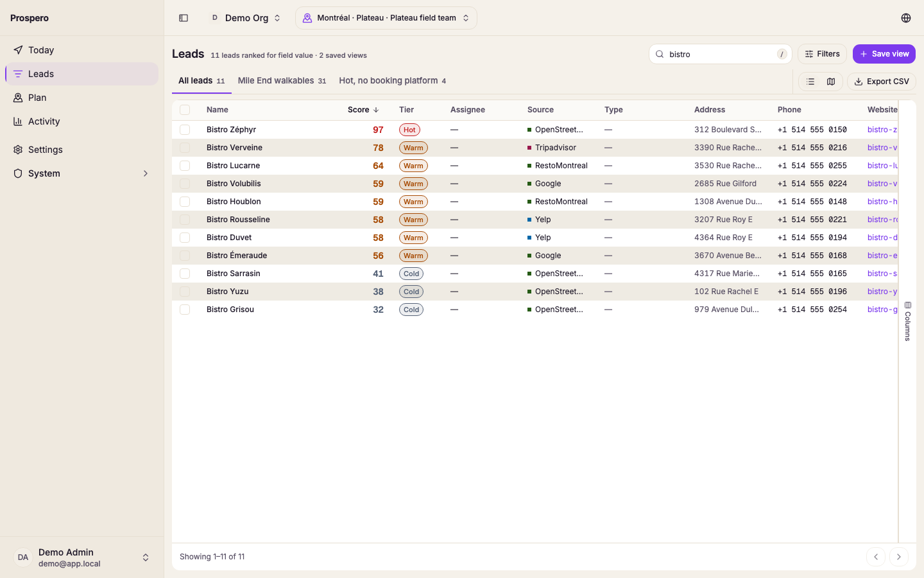The image size is (924, 578).
Task: Click Bistro Verveine Warm tier badge
Action: [413, 148]
